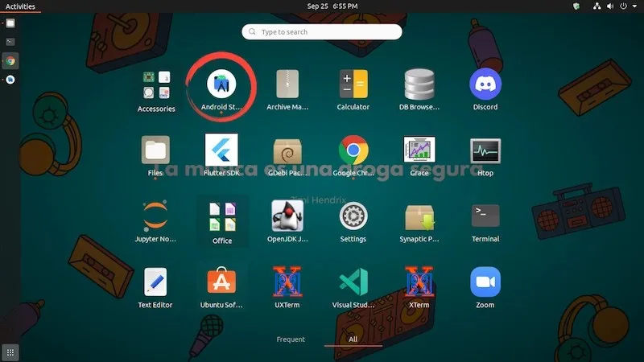The height and width of the screenshot is (362, 644).
Task: Start Google Chrome from the app grid
Action: coord(353,150)
